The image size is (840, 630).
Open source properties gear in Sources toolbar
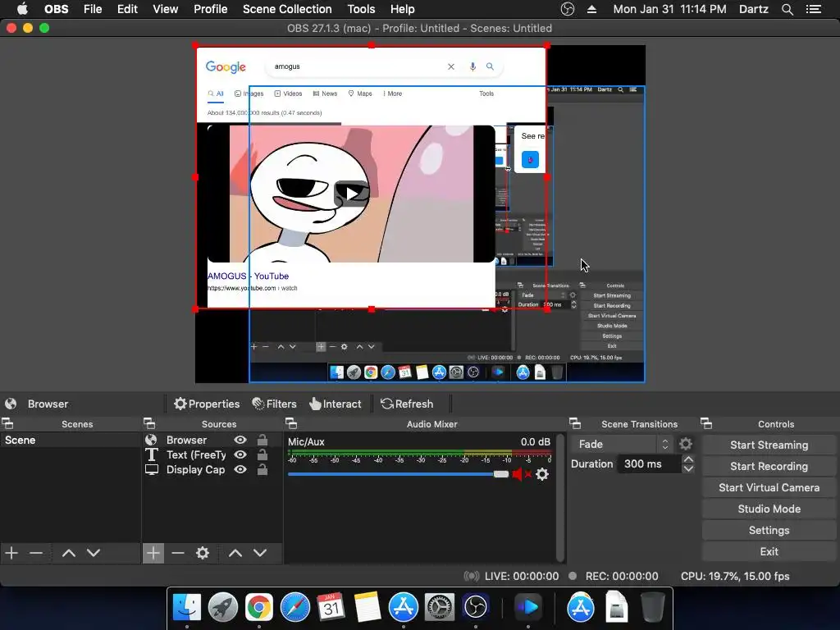(x=203, y=553)
